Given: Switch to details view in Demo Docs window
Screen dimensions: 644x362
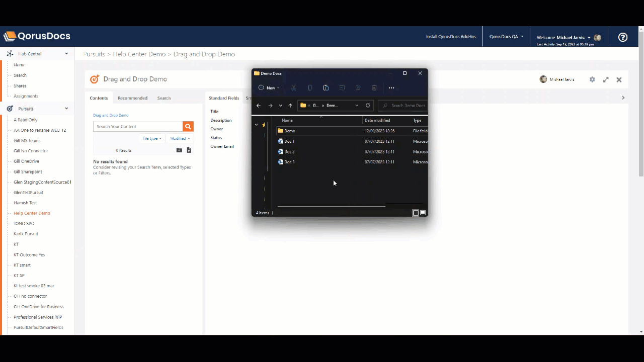Looking at the screenshot, I should pyautogui.click(x=416, y=213).
